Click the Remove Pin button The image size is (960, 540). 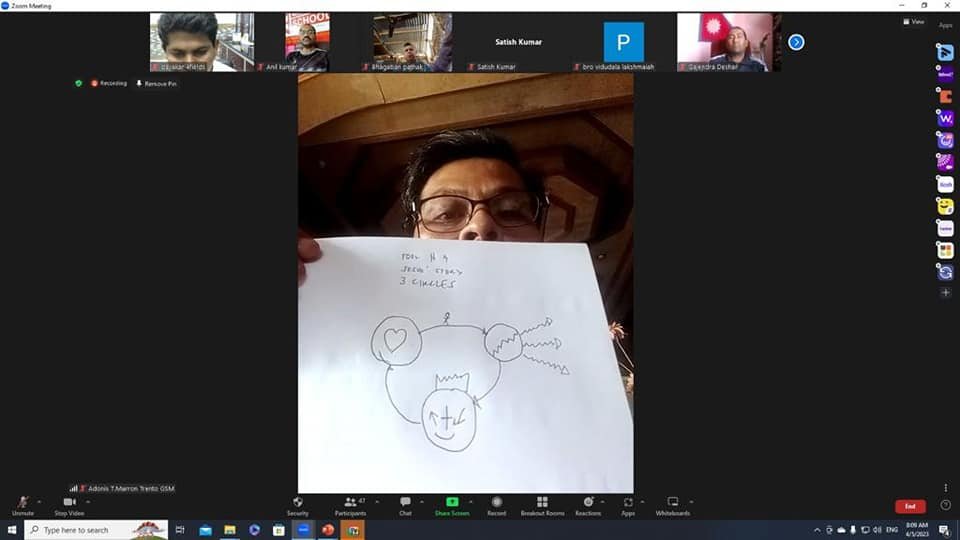point(157,83)
